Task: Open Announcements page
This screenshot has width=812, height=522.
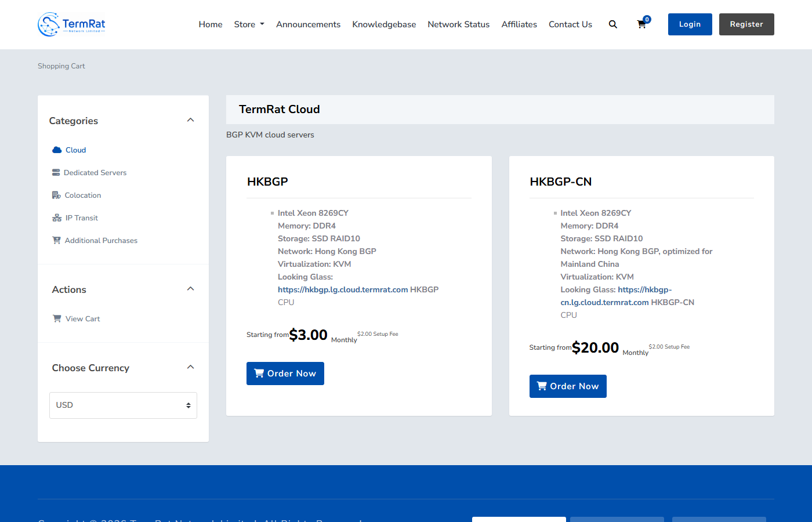Action: [308, 24]
